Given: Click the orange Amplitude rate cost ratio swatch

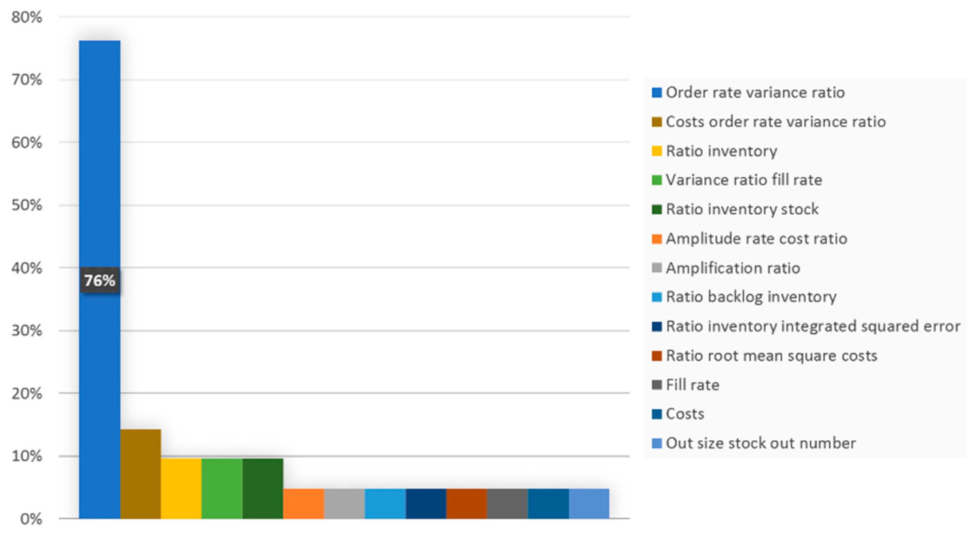Looking at the screenshot, I should click(656, 239).
